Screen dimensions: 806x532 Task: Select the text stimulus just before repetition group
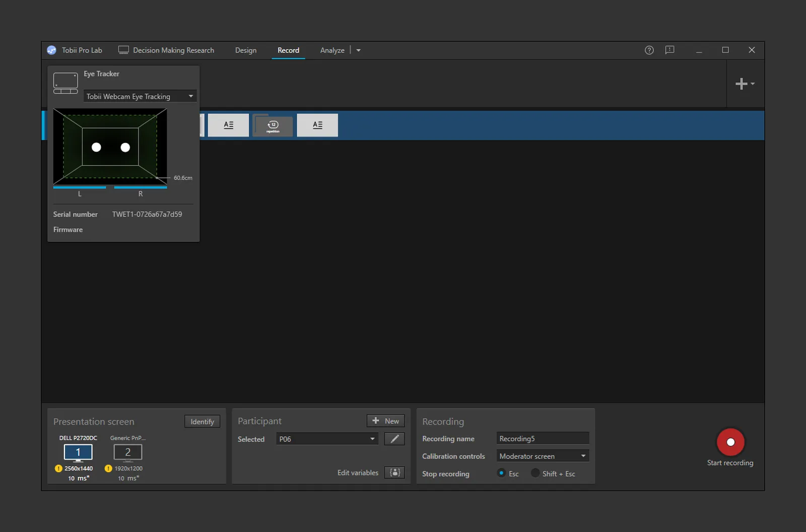click(x=229, y=125)
